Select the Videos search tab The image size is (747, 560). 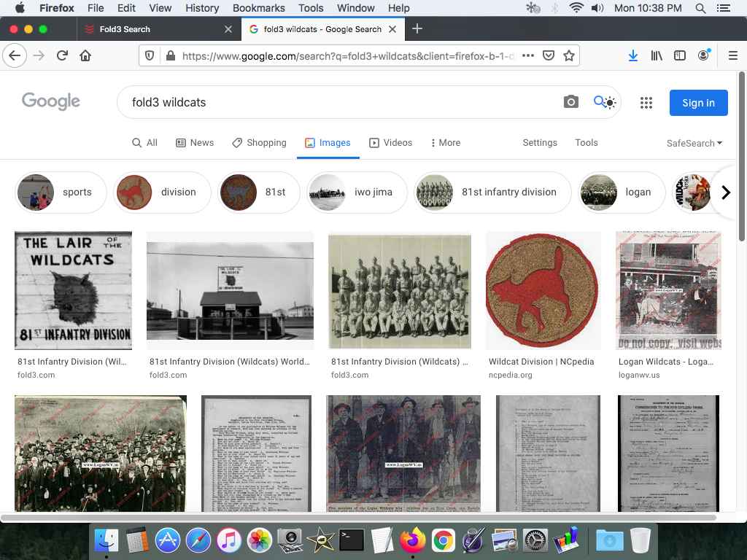coord(390,143)
